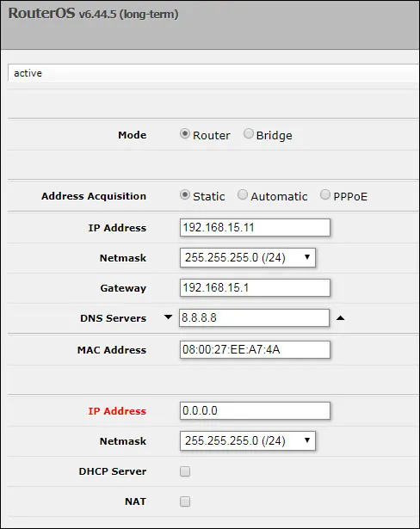Edit the MAC Address field
The height and width of the screenshot is (529, 420).
(255, 349)
